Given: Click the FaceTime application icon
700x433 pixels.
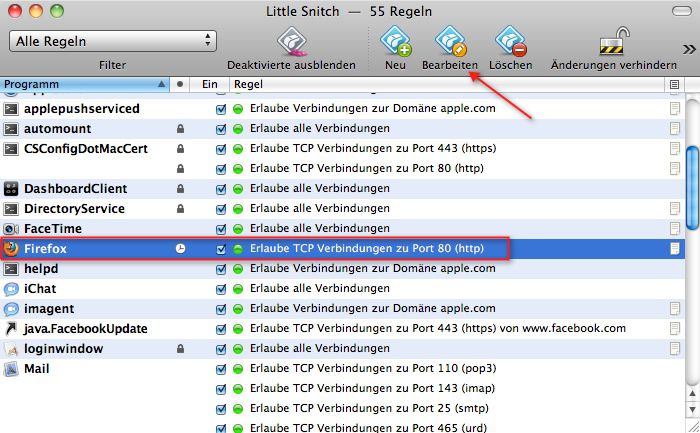Looking at the screenshot, I should click(x=11, y=229).
